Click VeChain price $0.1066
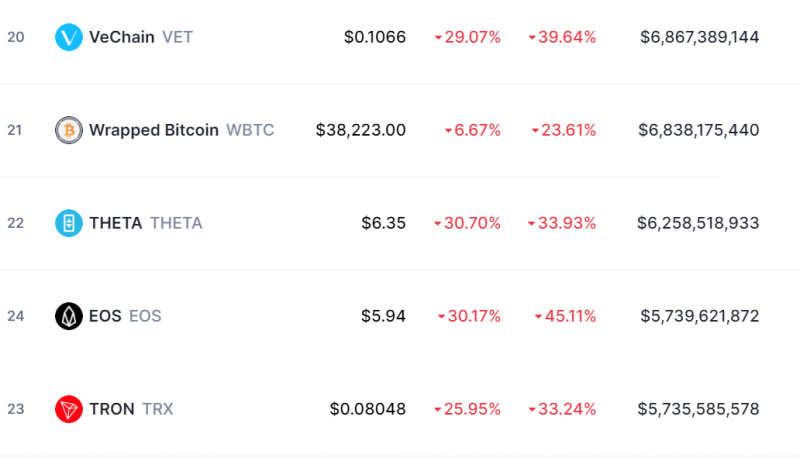This screenshot has height=458, width=800. point(375,38)
